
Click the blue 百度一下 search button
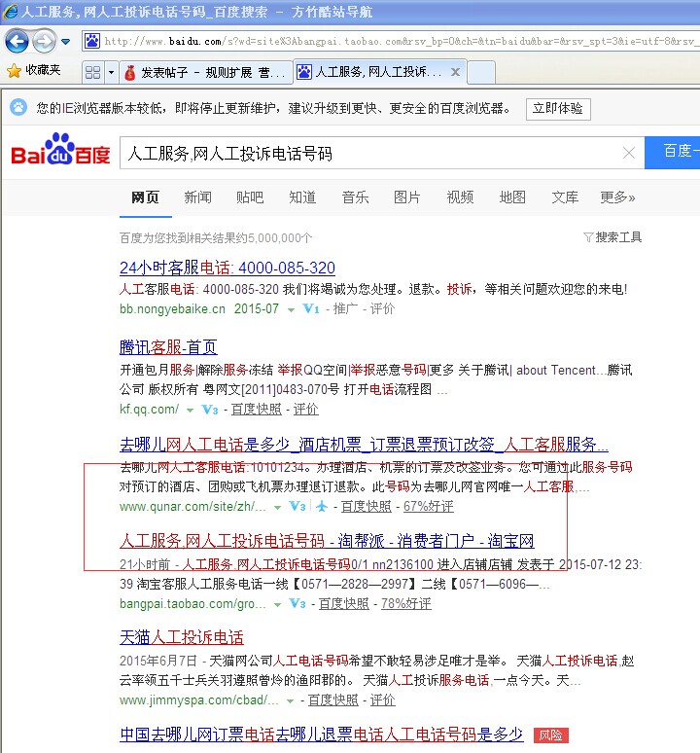click(672, 152)
